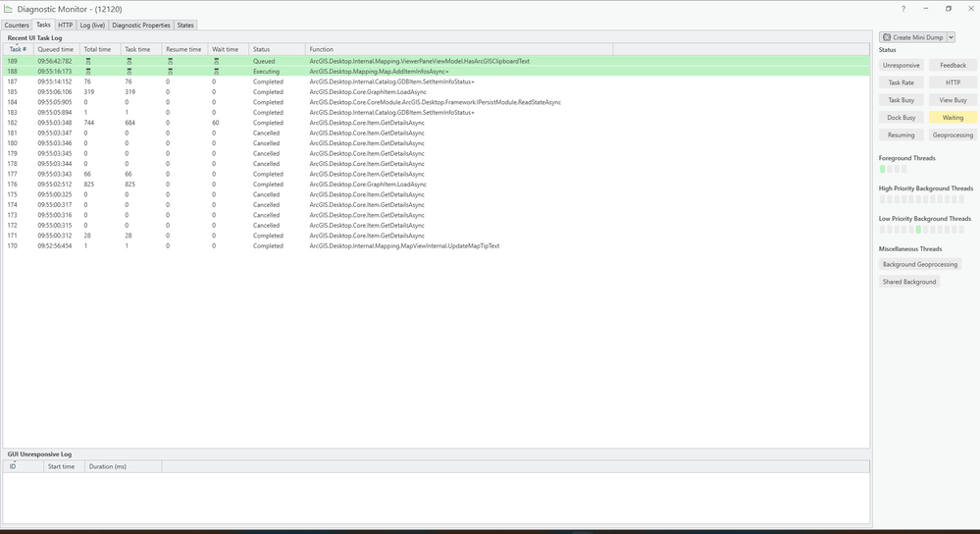980x534 pixels.
Task: Open the Counters tab
Action: coord(17,25)
